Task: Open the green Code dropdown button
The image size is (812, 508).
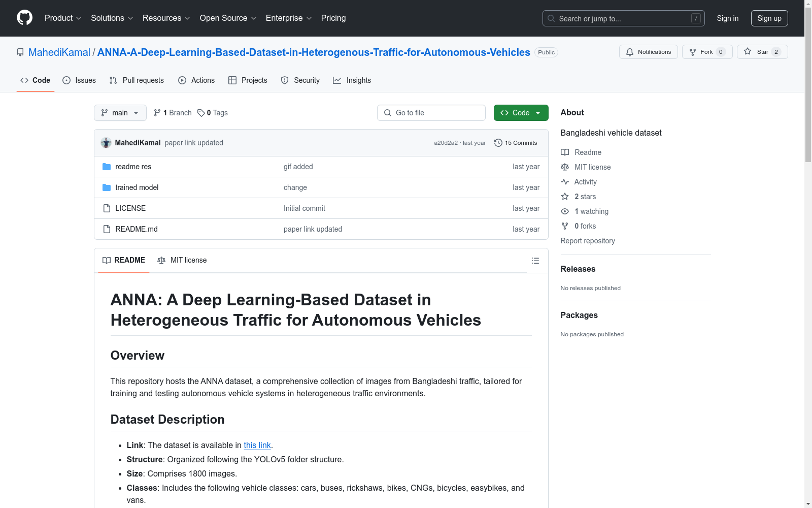Action: (x=521, y=113)
